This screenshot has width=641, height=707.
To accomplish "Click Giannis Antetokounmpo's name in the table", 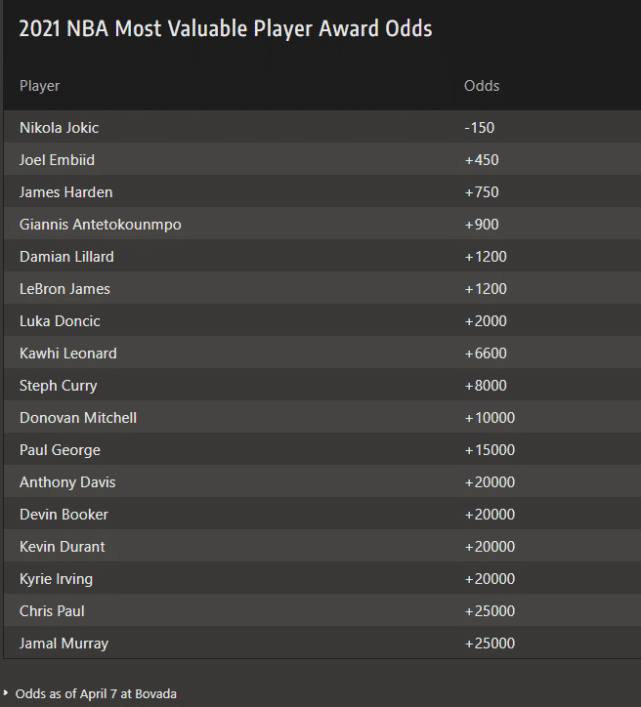I will coord(100,225).
